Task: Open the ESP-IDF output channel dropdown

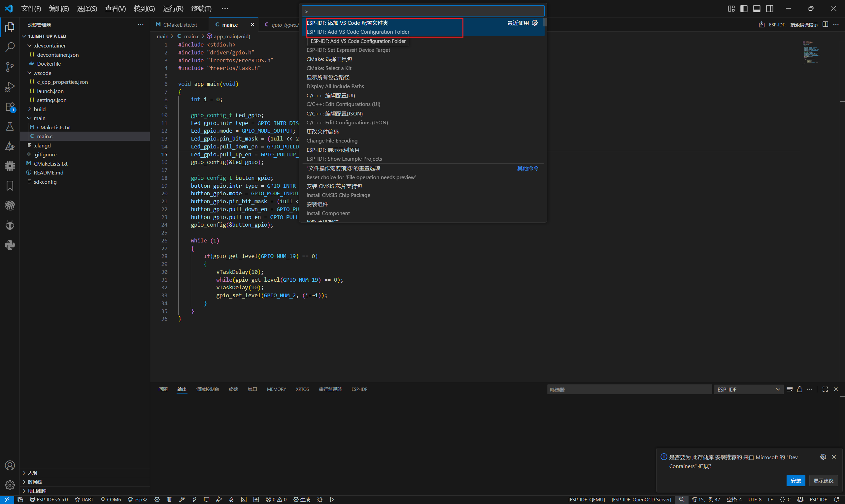Action: (748, 389)
